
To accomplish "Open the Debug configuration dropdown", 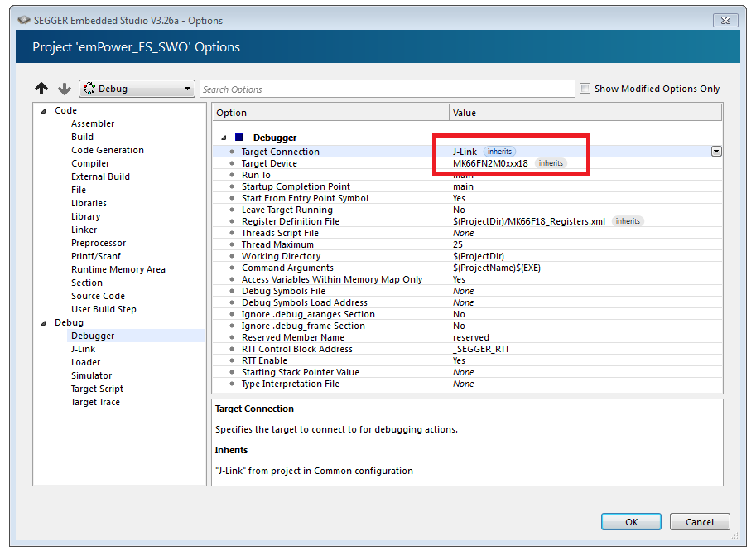I will [x=137, y=89].
